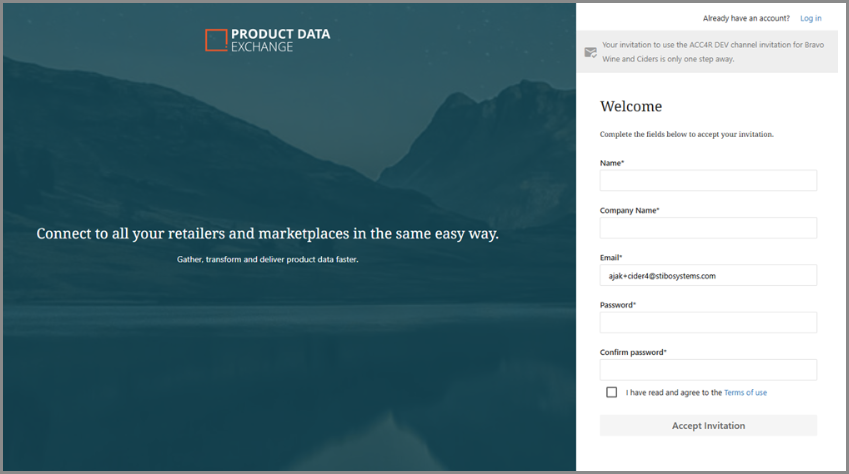
Task: Click the orange square Product Data Exchange logo icon
Action: click(x=216, y=40)
